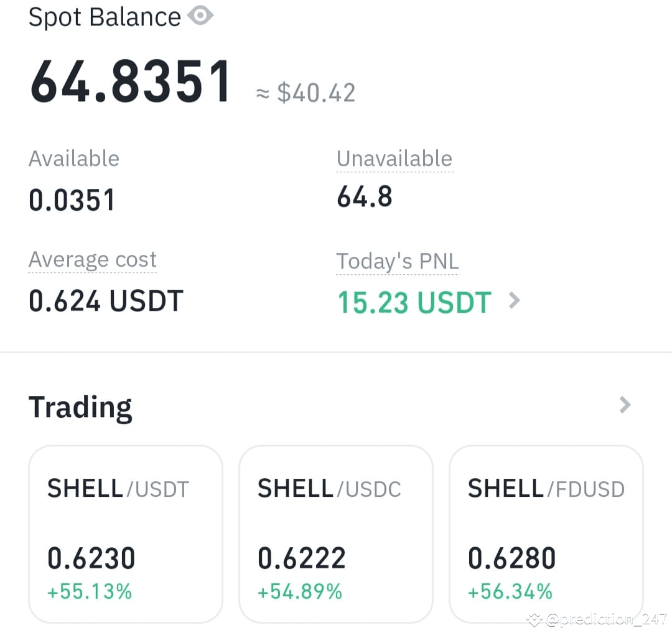Select the Trading heading
The width and height of the screenshot is (672, 633).
pyautogui.click(x=80, y=407)
